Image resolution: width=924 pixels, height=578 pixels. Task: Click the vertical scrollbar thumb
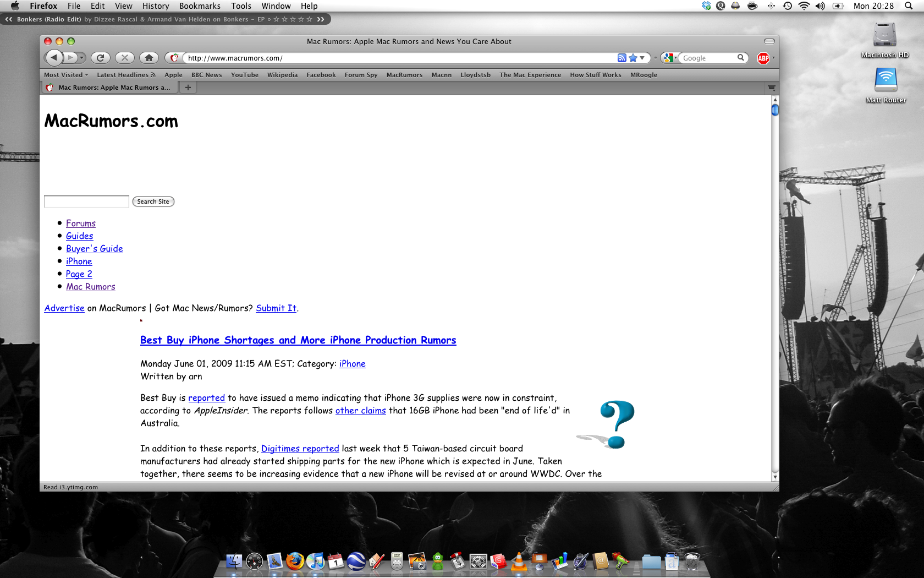point(775,110)
